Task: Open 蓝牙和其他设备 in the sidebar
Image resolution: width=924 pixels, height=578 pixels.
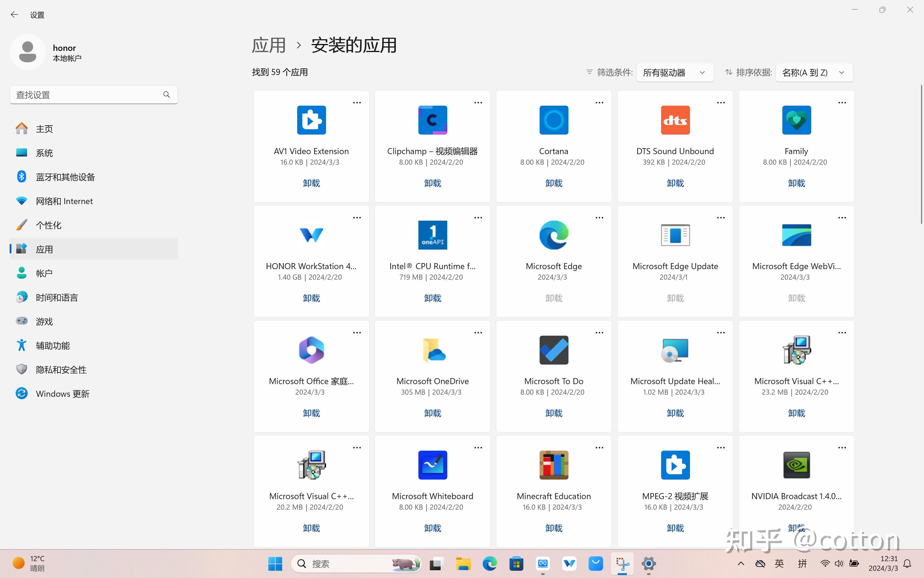Action: [x=94, y=177]
